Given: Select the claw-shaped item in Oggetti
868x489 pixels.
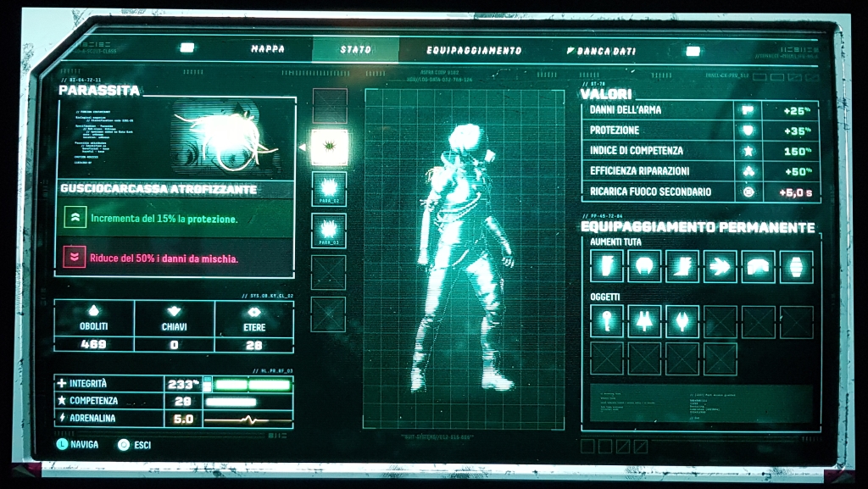Looking at the screenshot, I should coord(682,321).
